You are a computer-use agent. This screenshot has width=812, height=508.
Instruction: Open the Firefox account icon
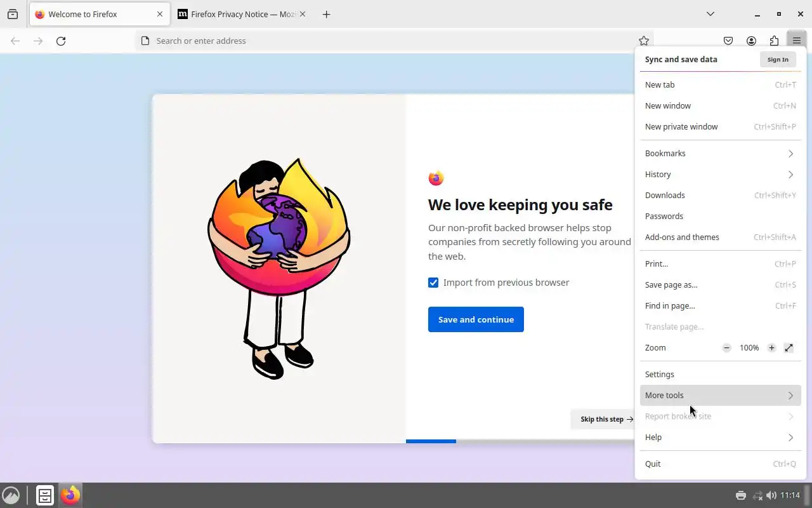click(x=751, y=41)
